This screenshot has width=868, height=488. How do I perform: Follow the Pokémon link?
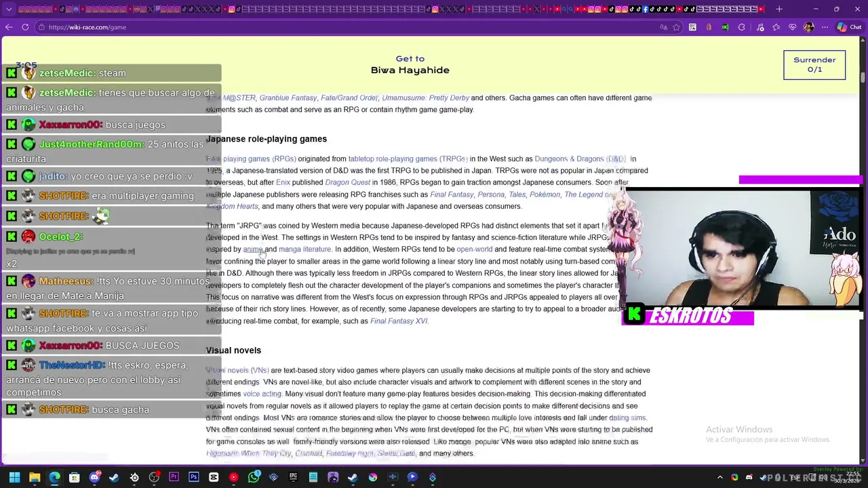point(545,195)
